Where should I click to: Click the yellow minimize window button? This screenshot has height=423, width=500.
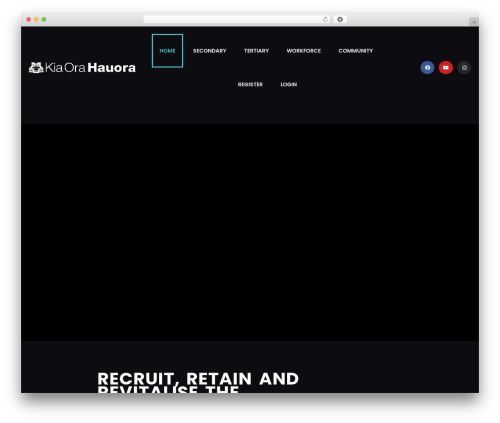pos(36,19)
